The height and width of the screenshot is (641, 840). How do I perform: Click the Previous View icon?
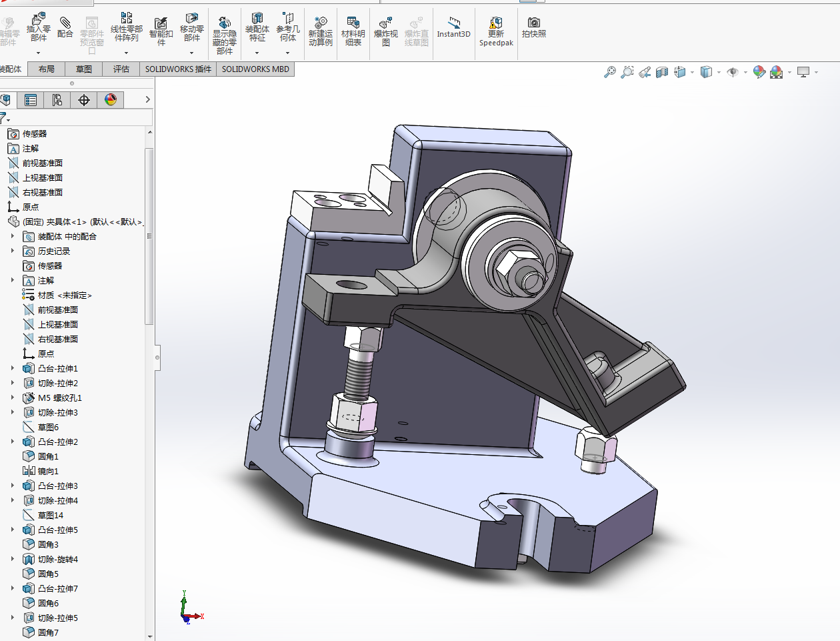(x=645, y=72)
